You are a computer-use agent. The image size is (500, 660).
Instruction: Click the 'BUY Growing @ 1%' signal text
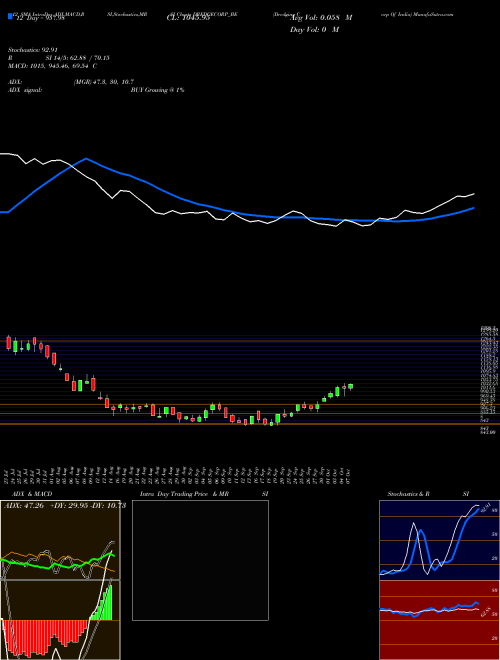click(157, 90)
